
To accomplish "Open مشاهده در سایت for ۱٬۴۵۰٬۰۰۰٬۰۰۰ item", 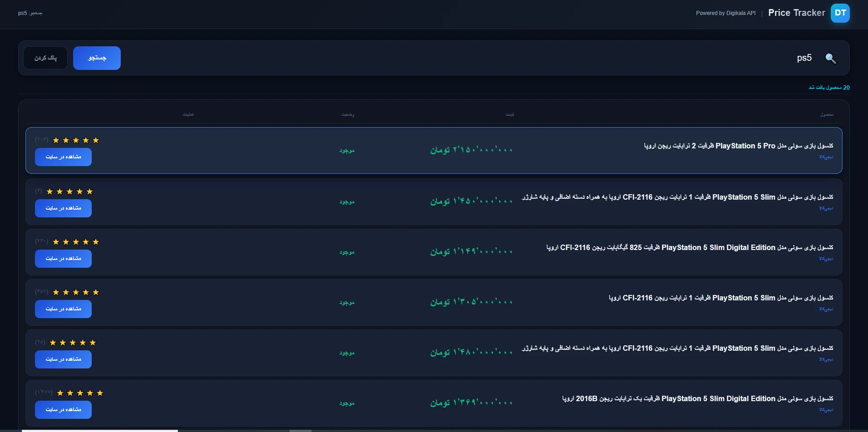I will [x=63, y=208].
